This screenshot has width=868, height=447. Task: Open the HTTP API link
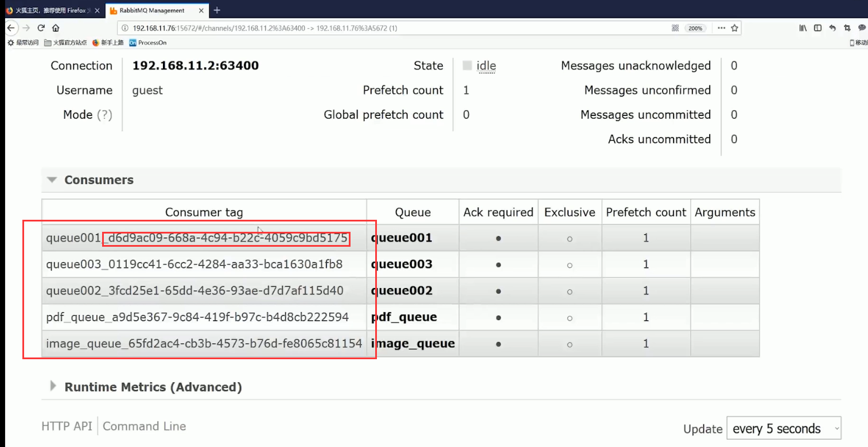tap(67, 426)
